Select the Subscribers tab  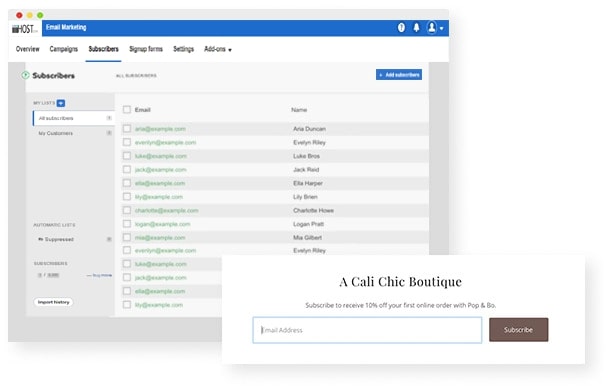[103, 49]
